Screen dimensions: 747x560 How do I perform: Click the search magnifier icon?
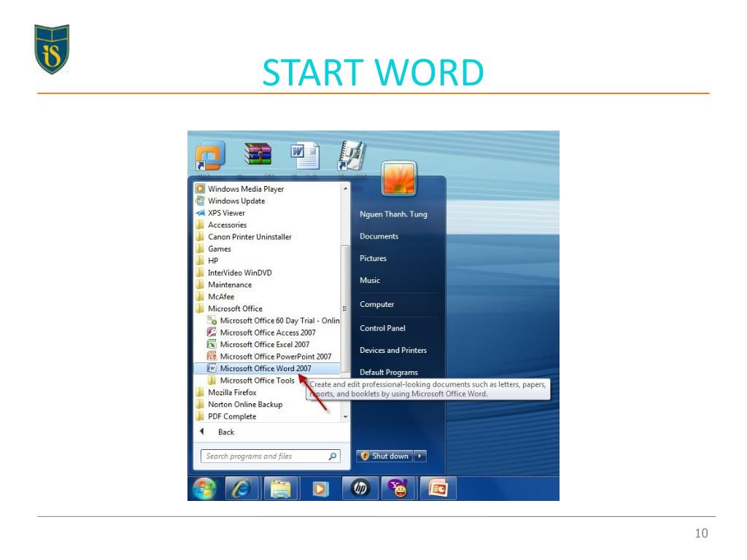333,456
